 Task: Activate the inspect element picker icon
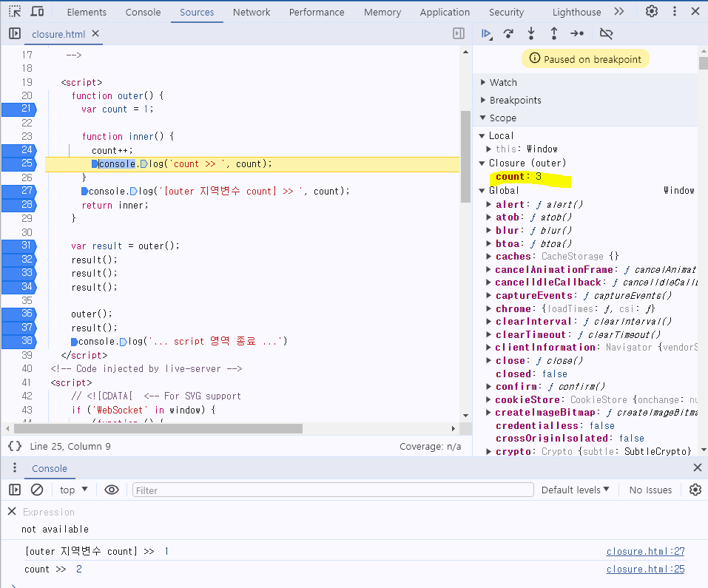pos(15,11)
